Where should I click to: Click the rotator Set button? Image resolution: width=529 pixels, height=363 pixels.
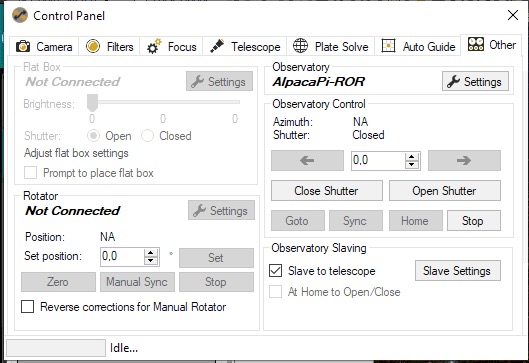216,258
